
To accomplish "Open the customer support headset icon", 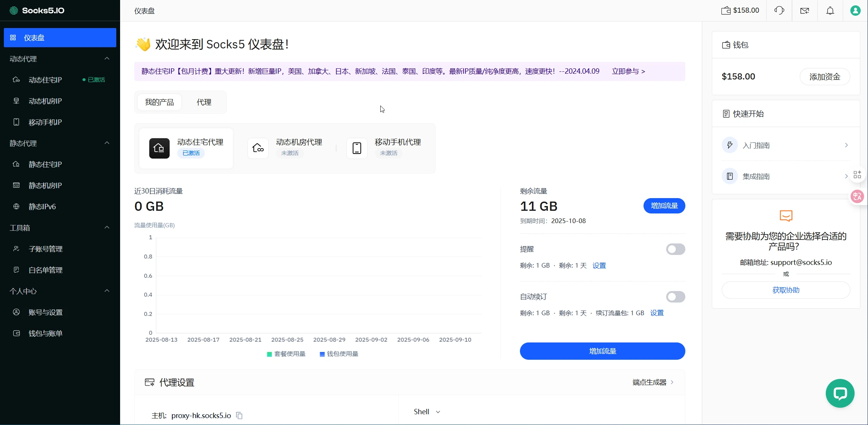I will (779, 10).
